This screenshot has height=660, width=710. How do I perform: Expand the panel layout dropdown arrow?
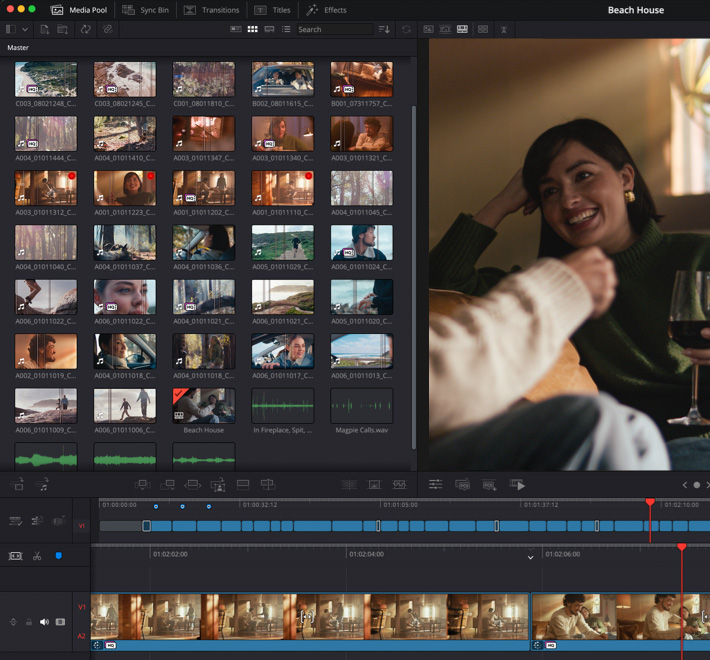25,30
